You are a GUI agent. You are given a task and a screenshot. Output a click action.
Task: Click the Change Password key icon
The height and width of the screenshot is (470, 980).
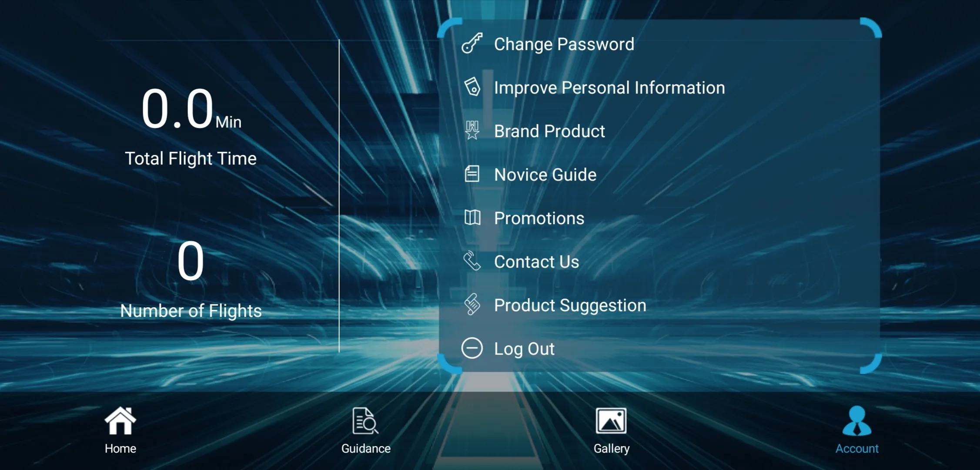[x=473, y=43]
